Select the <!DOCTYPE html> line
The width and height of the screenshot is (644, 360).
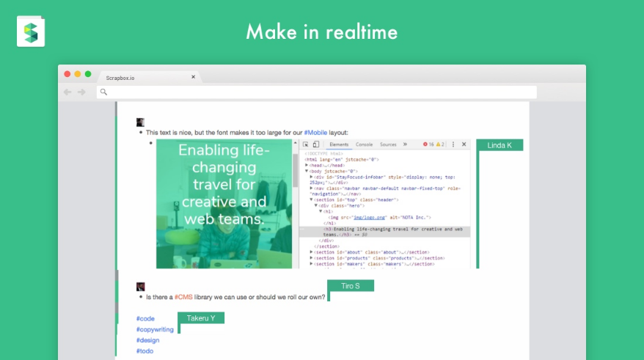pos(323,153)
